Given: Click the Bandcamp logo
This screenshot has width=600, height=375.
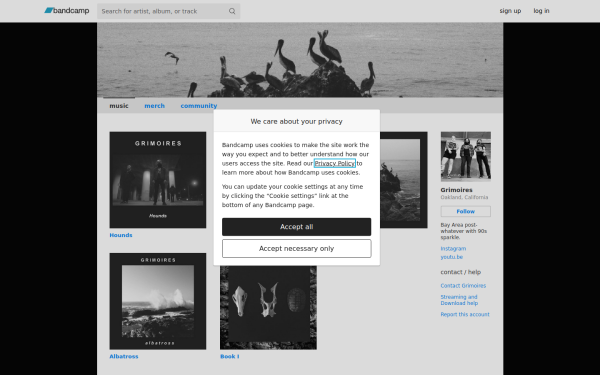Looking at the screenshot, I should [67, 11].
